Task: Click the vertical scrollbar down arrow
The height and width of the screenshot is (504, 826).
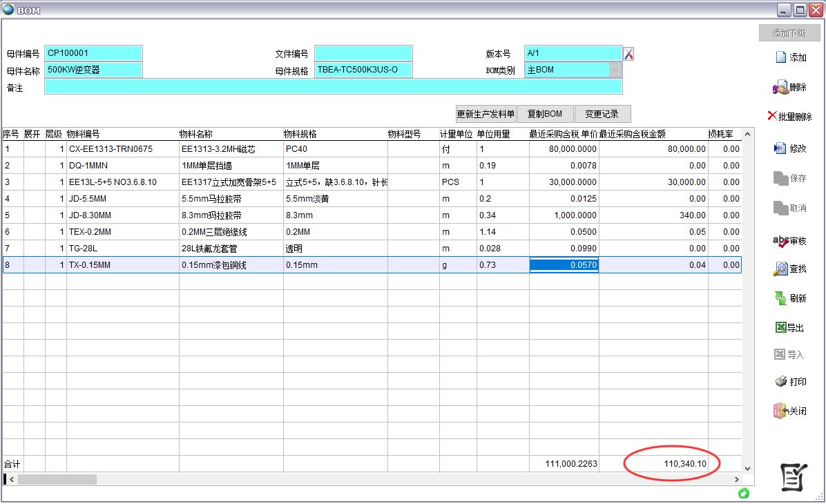Action: 747,468
